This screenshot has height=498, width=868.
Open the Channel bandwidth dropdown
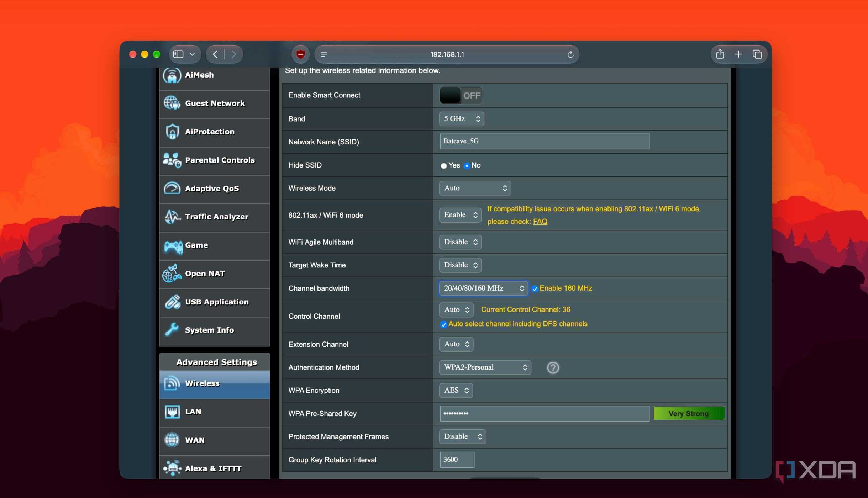[483, 288]
